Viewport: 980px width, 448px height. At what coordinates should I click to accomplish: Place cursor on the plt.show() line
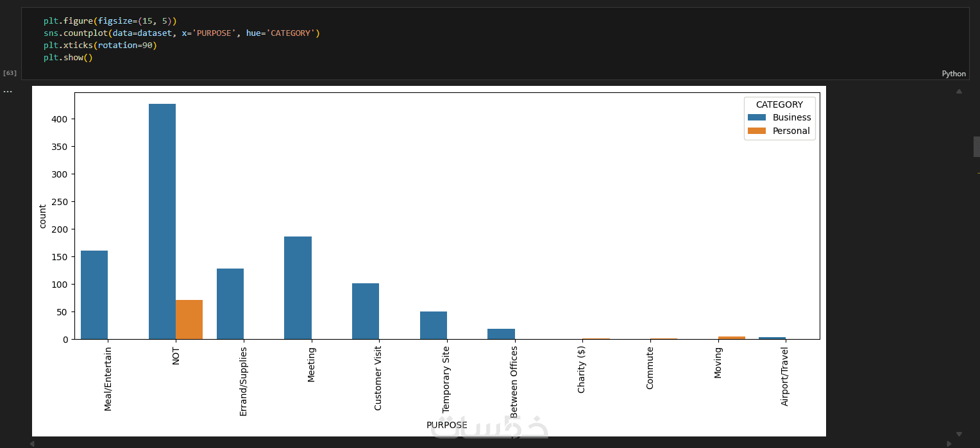point(68,58)
